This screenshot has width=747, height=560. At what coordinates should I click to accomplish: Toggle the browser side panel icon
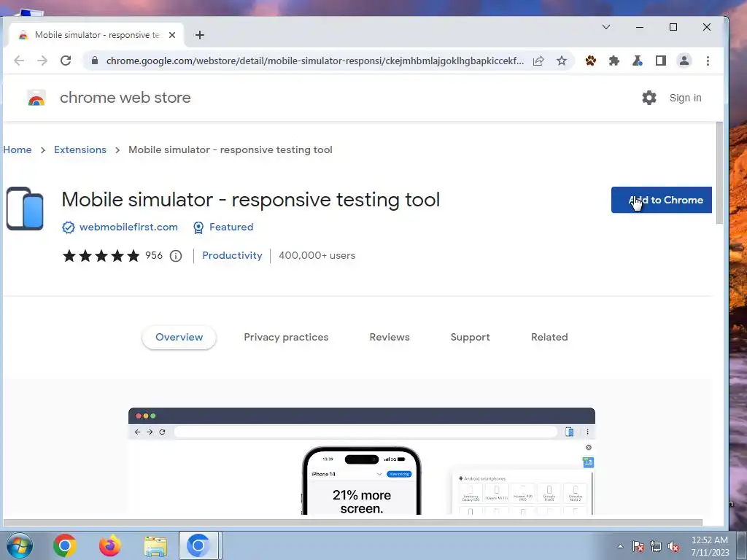tap(660, 61)
